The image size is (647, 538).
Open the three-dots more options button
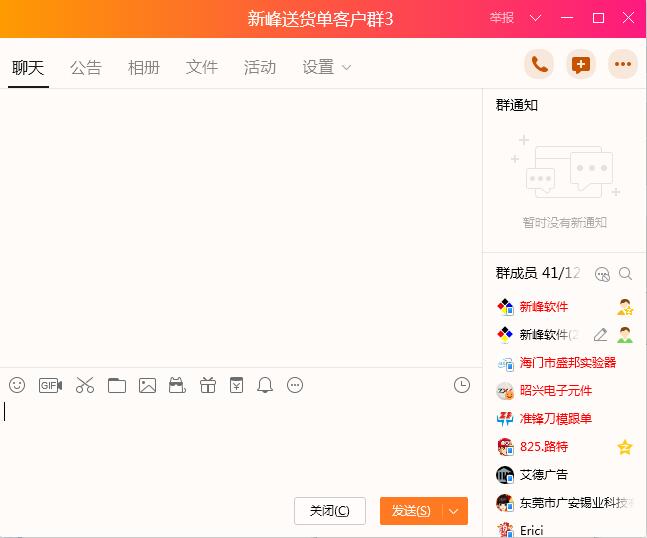point(623,64)
